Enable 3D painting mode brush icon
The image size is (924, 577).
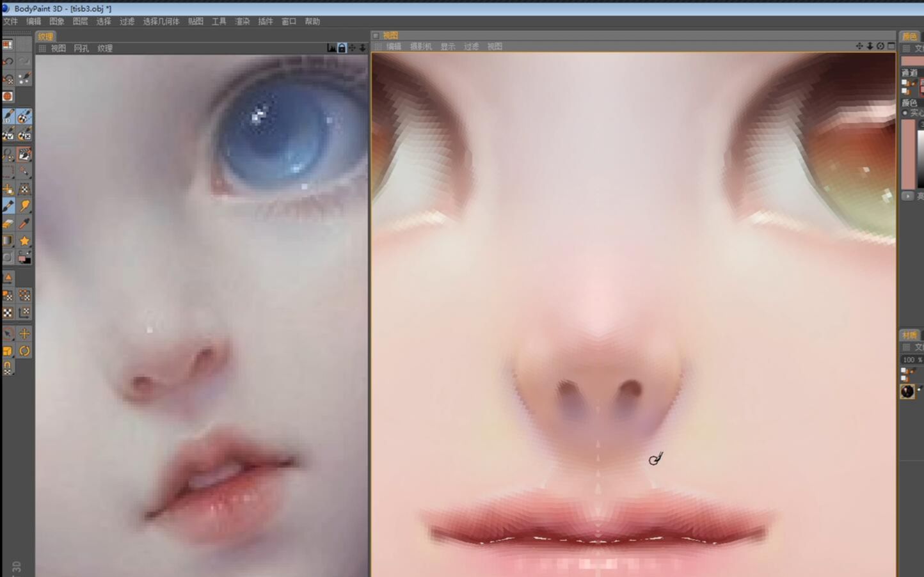pos(8,116)
